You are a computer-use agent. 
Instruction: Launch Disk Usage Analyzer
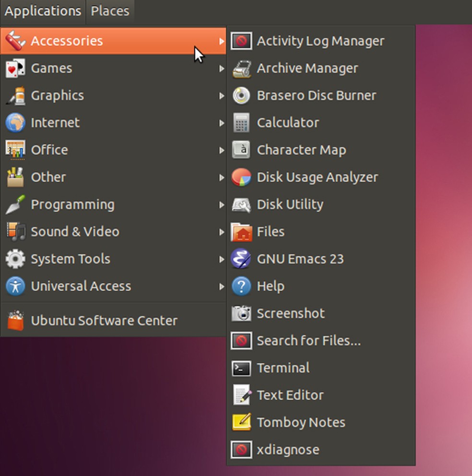click(x=318, y=177)
